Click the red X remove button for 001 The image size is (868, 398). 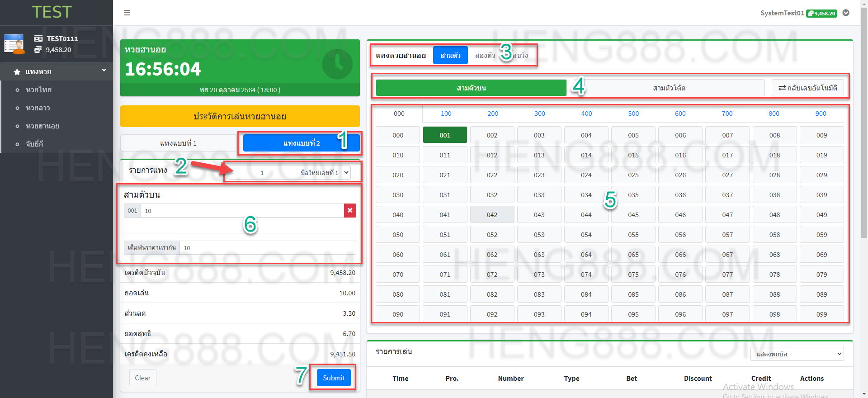click(350, 211)
